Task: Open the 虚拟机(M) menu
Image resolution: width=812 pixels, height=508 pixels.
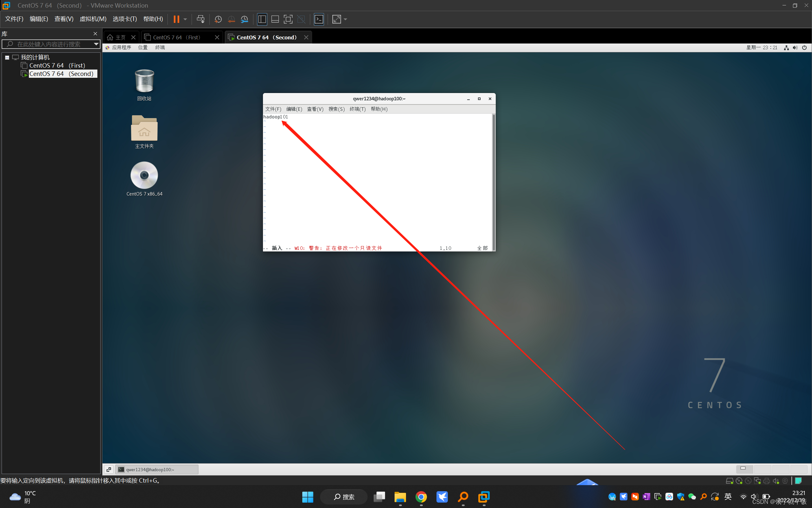Action: [x=93, y=19]
